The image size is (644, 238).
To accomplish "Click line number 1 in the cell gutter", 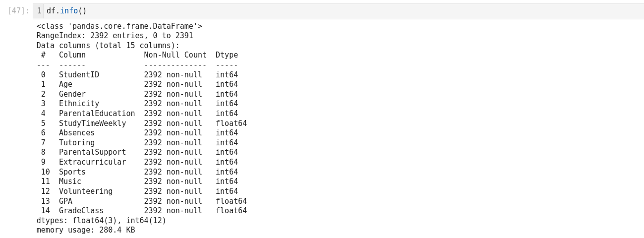I will click(x=39, y=11).
